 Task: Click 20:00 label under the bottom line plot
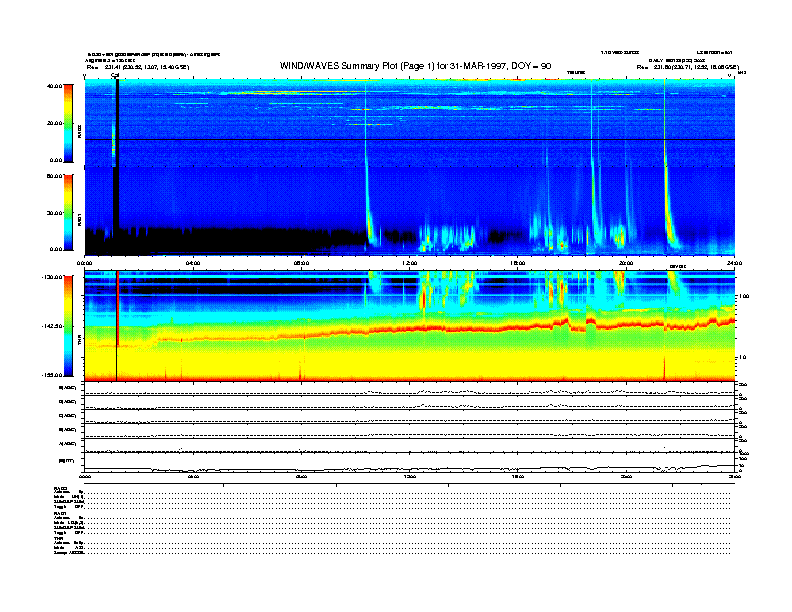click(626, 476)
